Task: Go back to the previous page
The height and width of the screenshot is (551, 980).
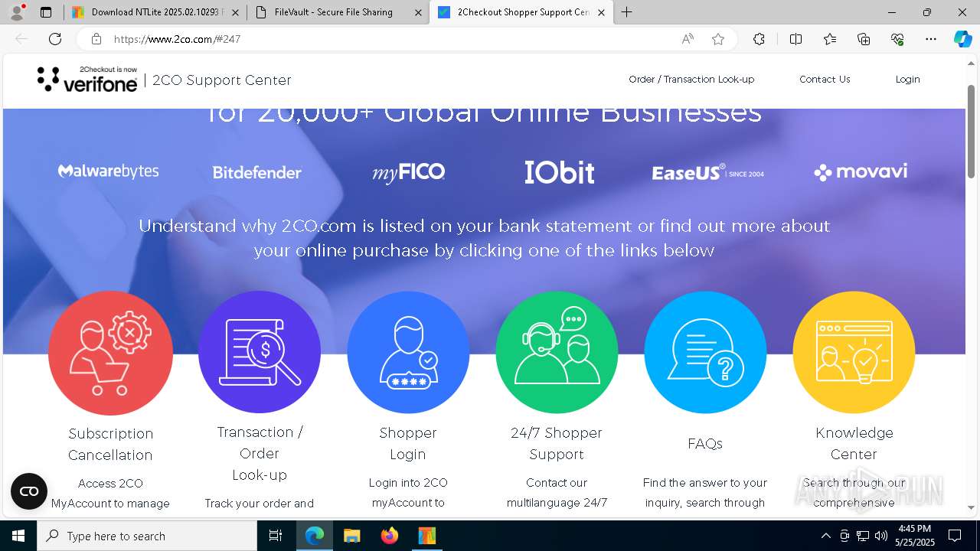Action: tap(21, 39)
